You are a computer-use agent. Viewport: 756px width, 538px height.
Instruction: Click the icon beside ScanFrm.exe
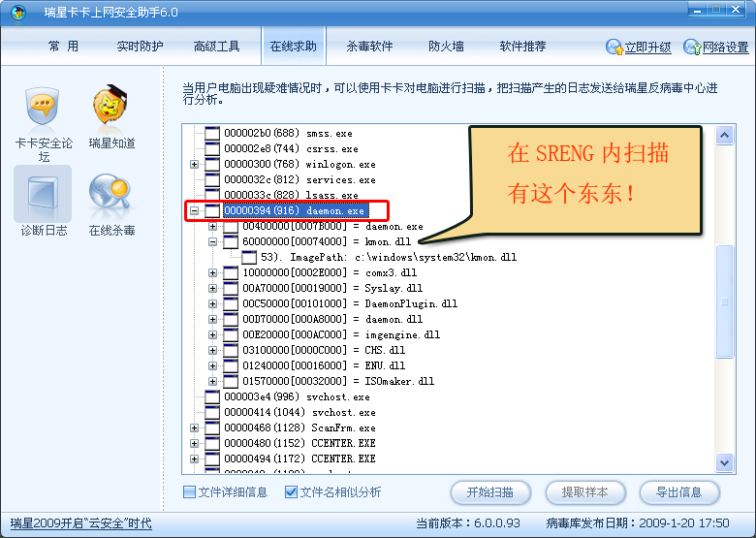click(x=212, y=428)
